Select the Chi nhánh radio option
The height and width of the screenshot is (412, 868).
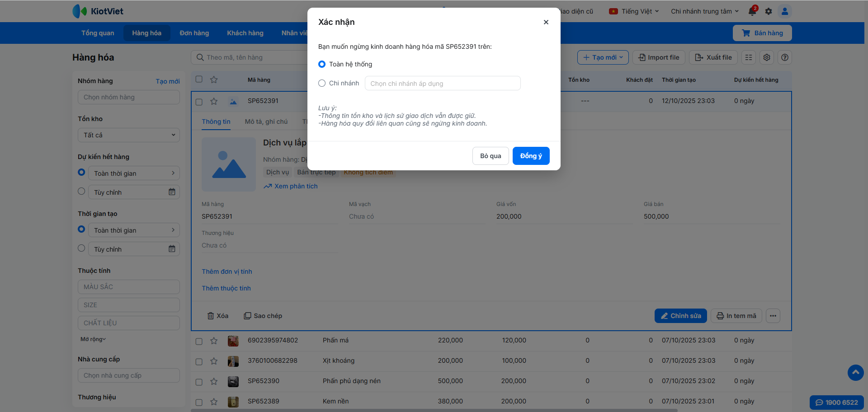point(322,83)
